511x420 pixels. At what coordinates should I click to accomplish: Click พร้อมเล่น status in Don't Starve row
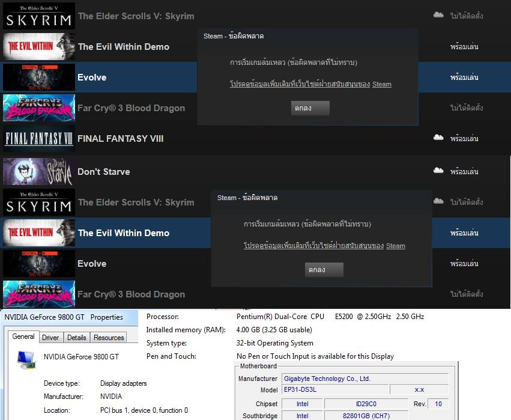pos(464,171)
